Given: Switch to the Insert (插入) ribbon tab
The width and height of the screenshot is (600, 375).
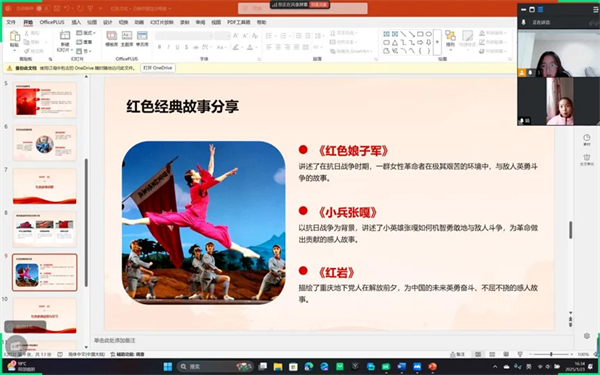Looking at the screenshot, I should pos(76,22).
